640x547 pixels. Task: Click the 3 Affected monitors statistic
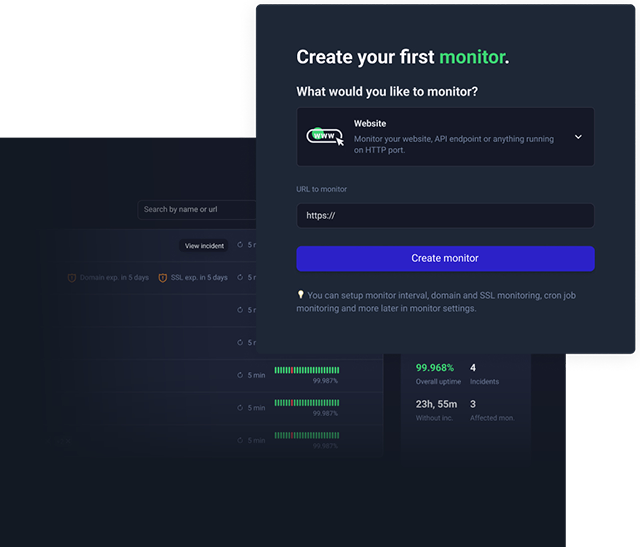pos(473,404)
